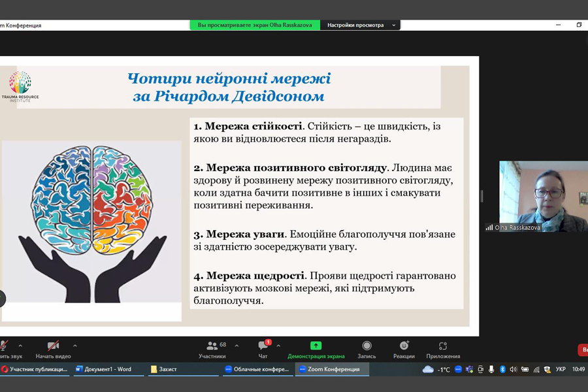Click the resize handle beside the video panel

pos(482,196)
